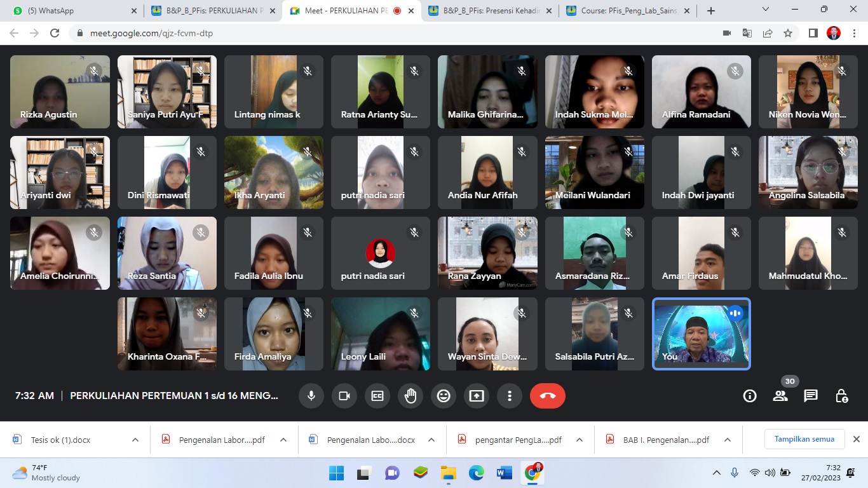The height and width of the screenshot is (488, 868).
Task: Open the emoji reactions button
Action: coord(444,396)
